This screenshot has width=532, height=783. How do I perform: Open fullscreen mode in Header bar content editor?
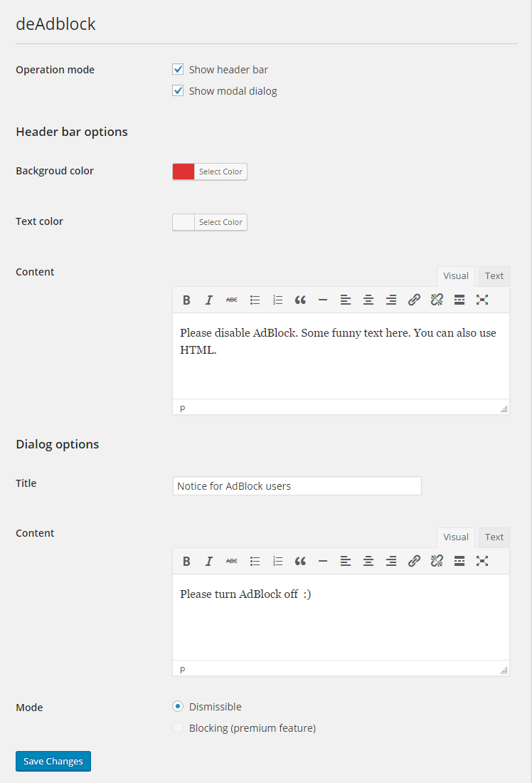(x=482, y=300)
